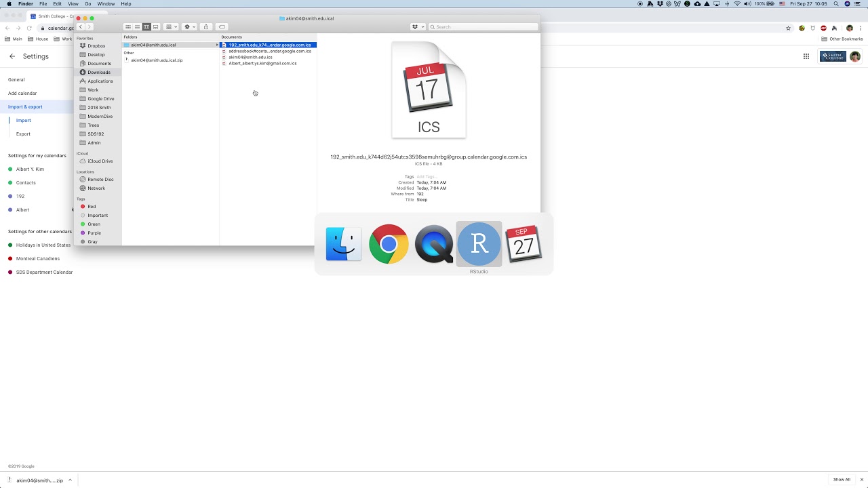Select akim04@smith.edu.ics file
This screenshot has width=868, height=488.
[x=250, y=58]
